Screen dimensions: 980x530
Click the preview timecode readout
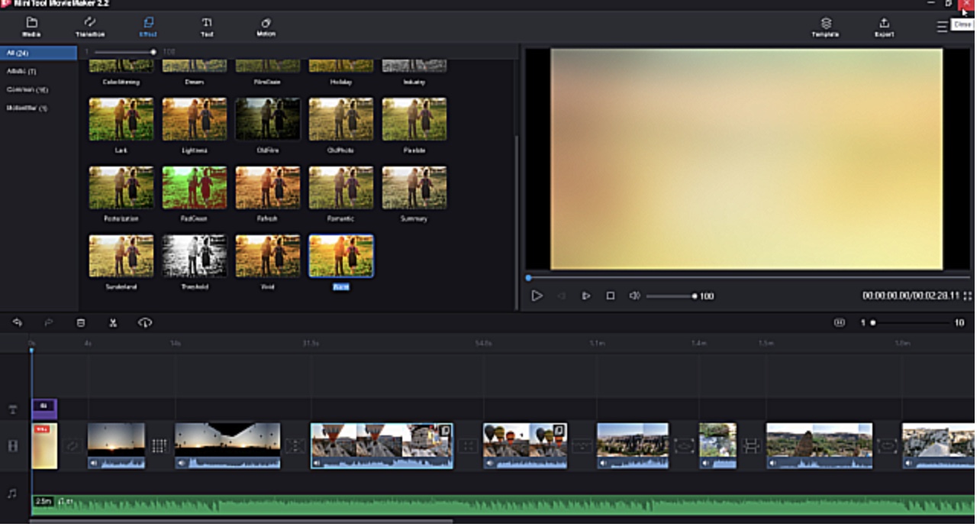911,296
